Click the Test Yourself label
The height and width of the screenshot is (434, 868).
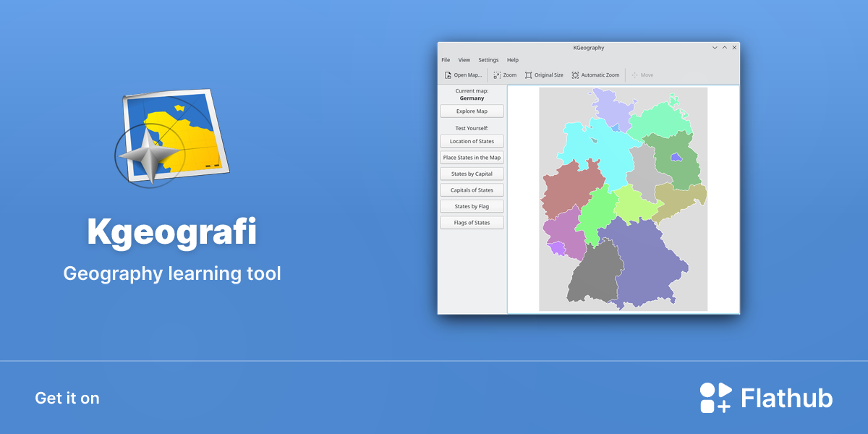[472, 128]
